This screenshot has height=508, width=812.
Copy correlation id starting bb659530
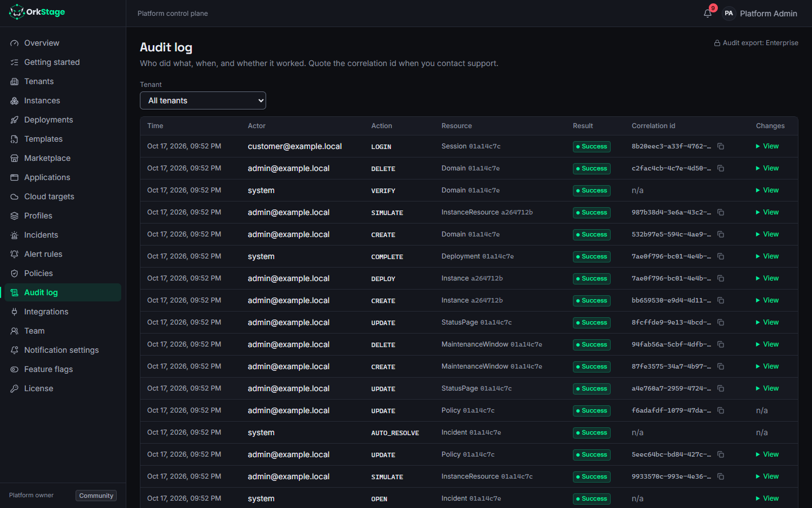[x=721, y=300]
